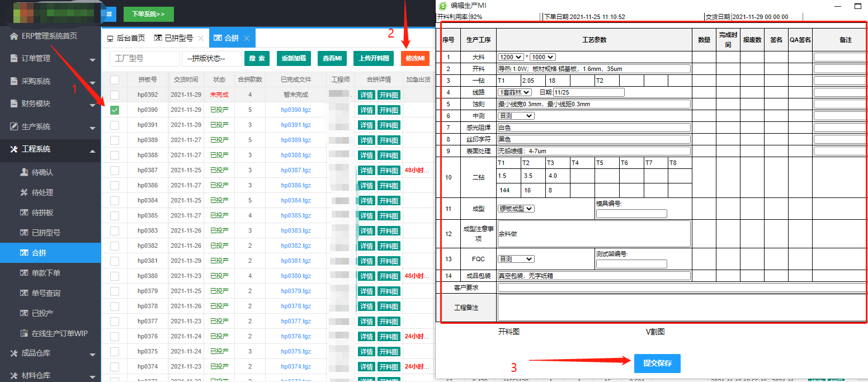Image resolution: width=868 pixels, height=382 pixels.
Task: Toggle the select-all header checkbox
Action: (x=115, y=79)
